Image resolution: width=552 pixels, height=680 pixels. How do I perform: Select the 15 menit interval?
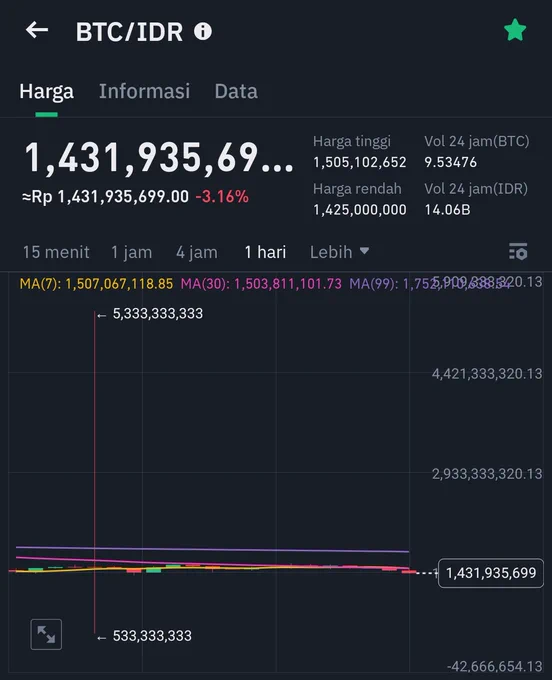[x=56, y=252]
